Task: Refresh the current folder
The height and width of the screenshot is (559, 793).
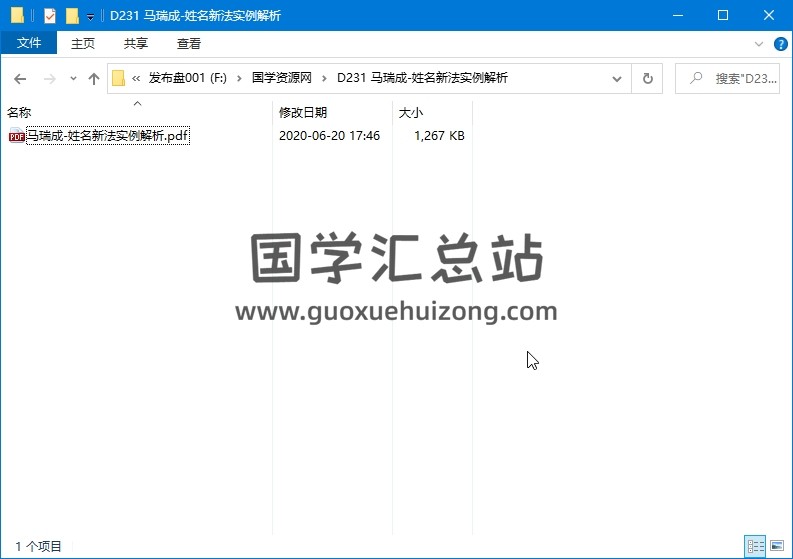Action: (647, 79)
